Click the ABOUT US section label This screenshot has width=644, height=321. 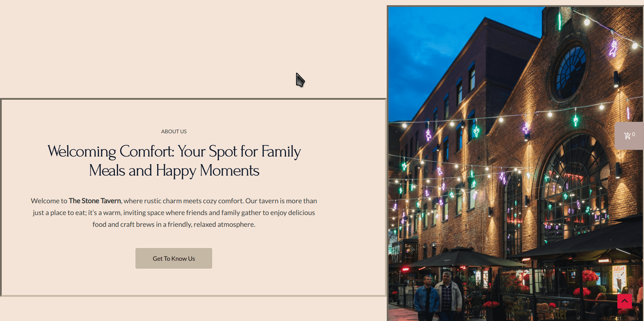tap(174, 132)
